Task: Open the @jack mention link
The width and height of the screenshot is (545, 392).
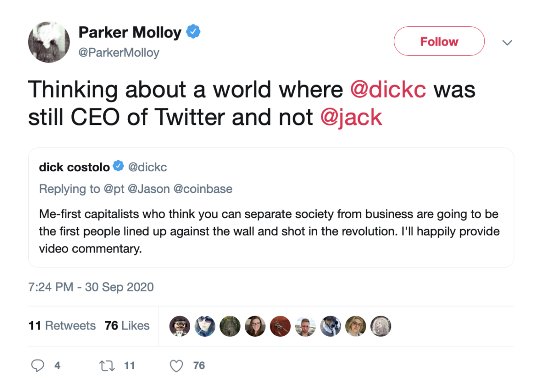Action: tap(351, 117)
